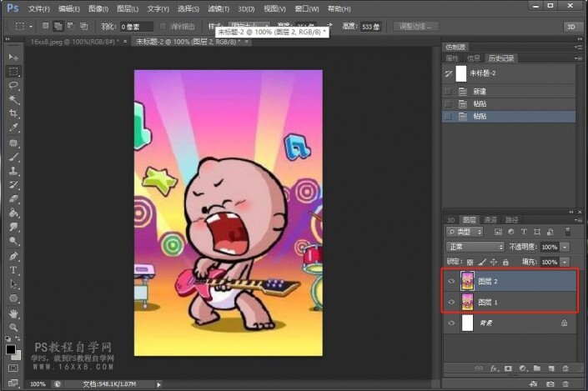588x391 pixels.
Task: Open the 滤镜 menu
Action: point(220,8)
